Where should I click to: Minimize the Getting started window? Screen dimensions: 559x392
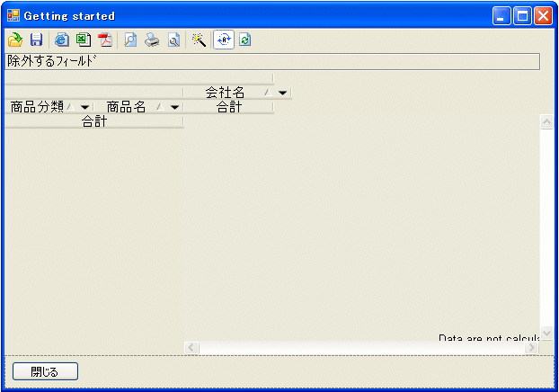[x=501, y=15]
